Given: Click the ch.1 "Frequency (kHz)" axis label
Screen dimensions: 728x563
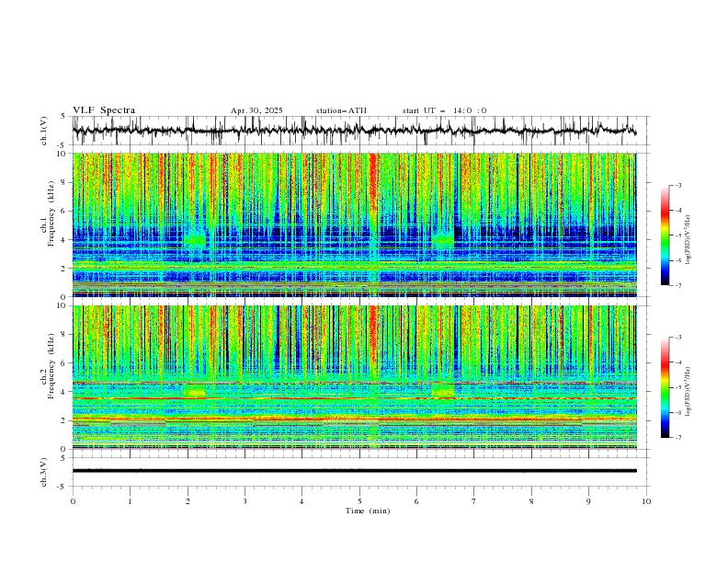Looking at the screenshot, I should [x=51, y=214].
